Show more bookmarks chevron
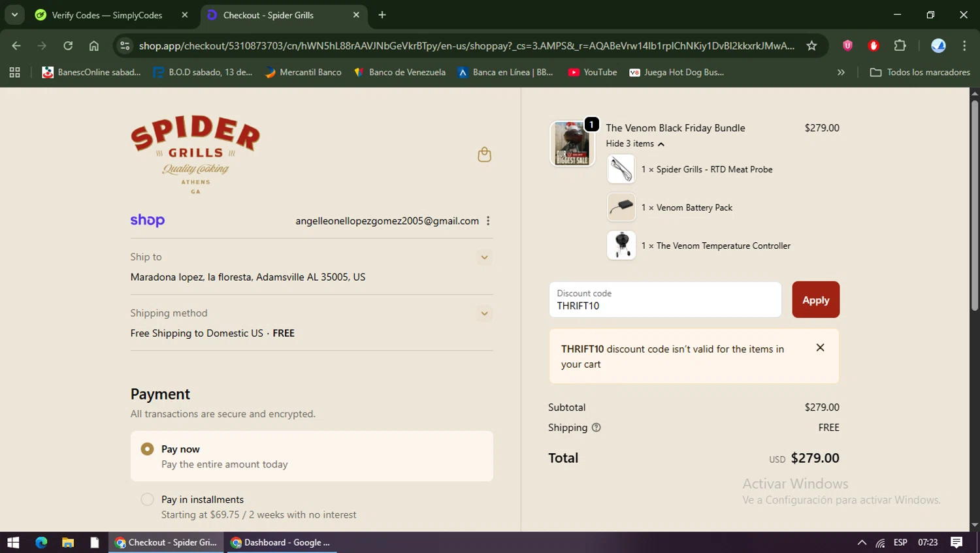 [x=841, y=72]
